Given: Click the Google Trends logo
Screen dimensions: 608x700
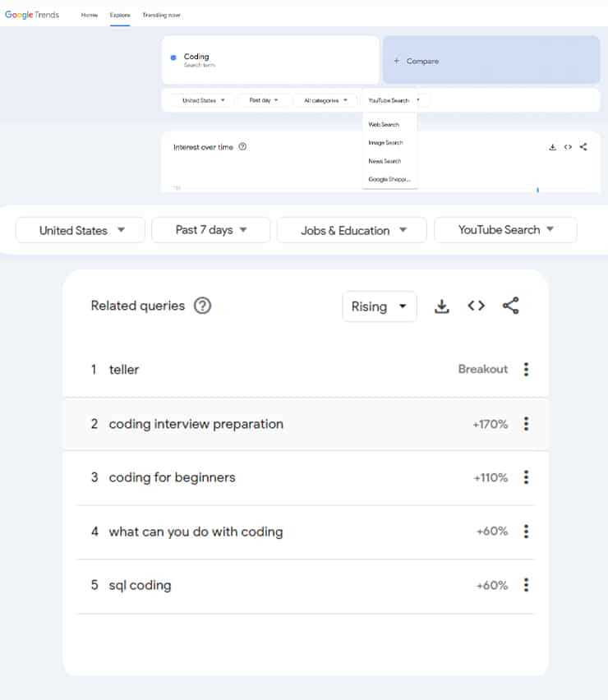Looking at the screenshot, I should click(x=32, y=14).
